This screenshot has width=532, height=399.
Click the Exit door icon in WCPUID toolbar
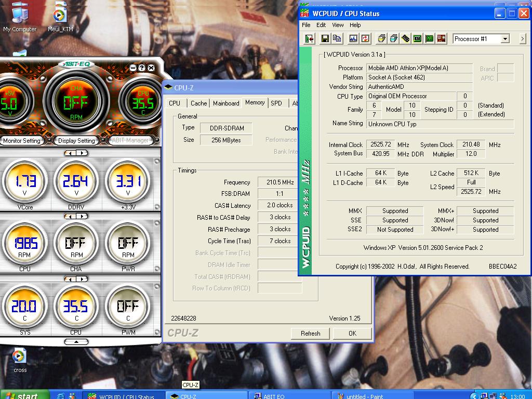click(309, 38)
